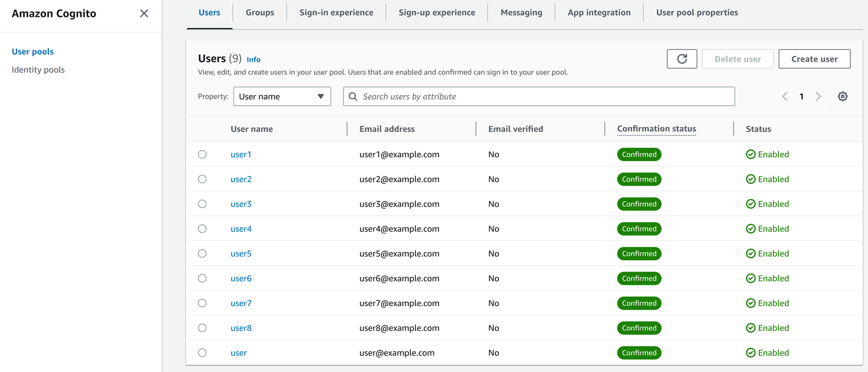Click the Enabled status for user7

(767, 303)
